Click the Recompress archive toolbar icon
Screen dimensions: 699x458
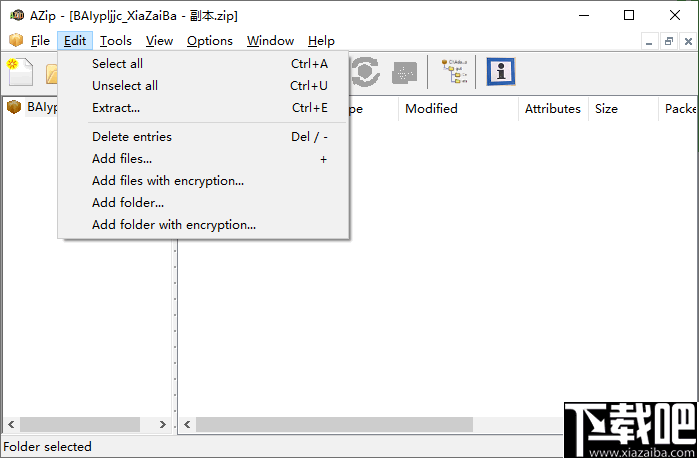click(x=404, y=72)
